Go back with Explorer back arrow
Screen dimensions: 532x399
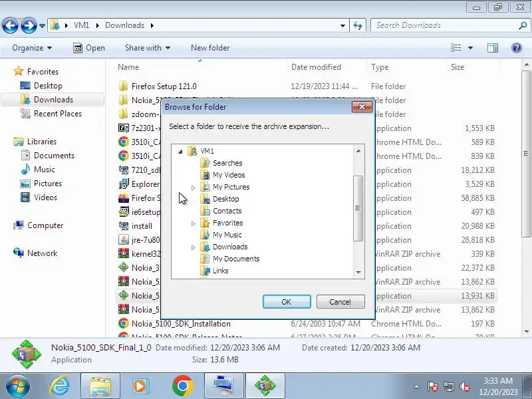point(10,25)
